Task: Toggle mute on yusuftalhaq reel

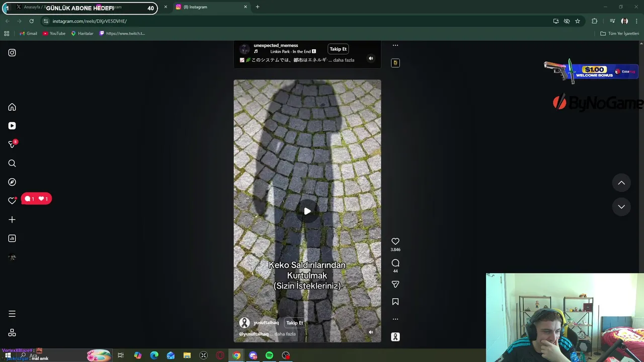Action: [371, 332]
